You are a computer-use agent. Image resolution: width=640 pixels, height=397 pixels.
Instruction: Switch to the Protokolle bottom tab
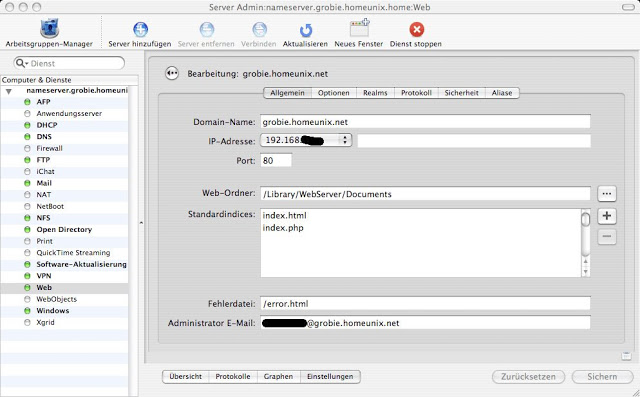tap(233, 377)
